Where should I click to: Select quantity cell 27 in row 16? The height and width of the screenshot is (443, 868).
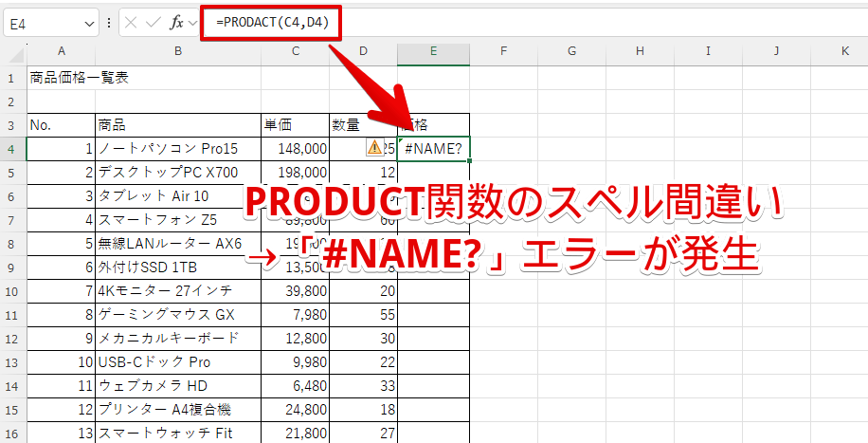(363, 433)
